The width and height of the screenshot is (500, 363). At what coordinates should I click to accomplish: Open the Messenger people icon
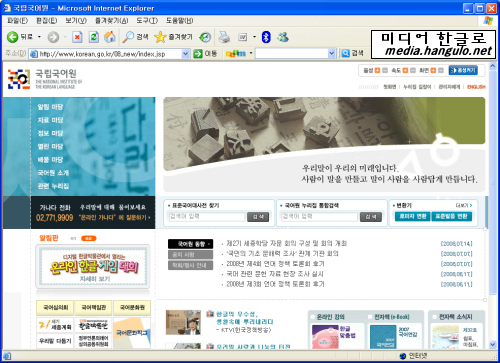coord(283,37)
